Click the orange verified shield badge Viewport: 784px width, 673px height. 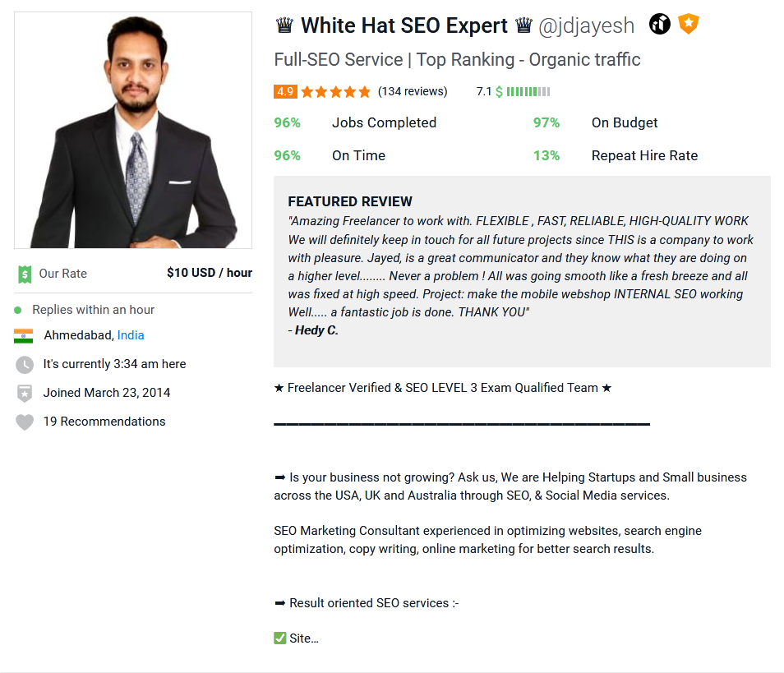689,24
